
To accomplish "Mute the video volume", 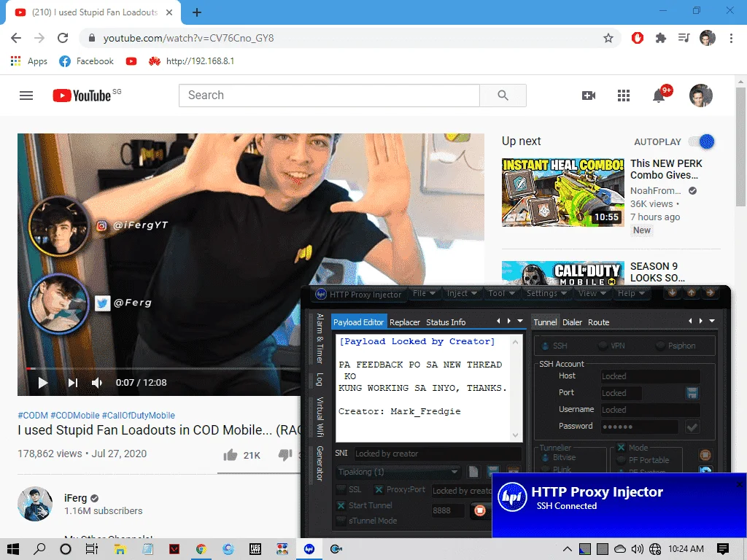I will (97, 382).
